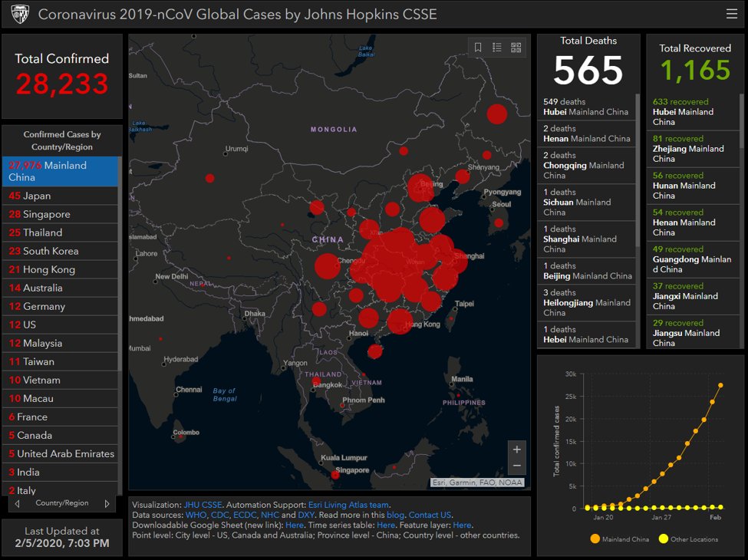Select Hong Kong row
The image size is (748, 560).
[60, 269]
